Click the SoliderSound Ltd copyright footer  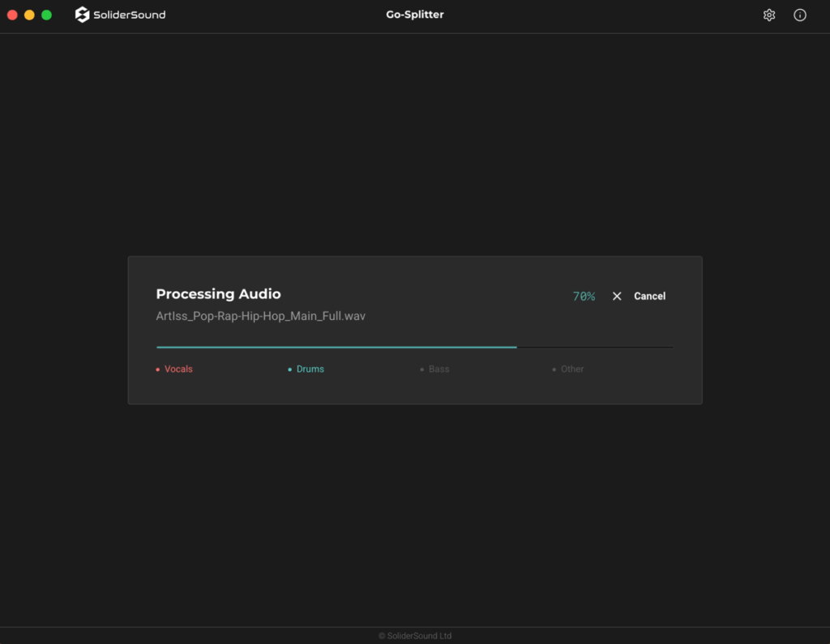pyautogui.click(x=415, y=636)
